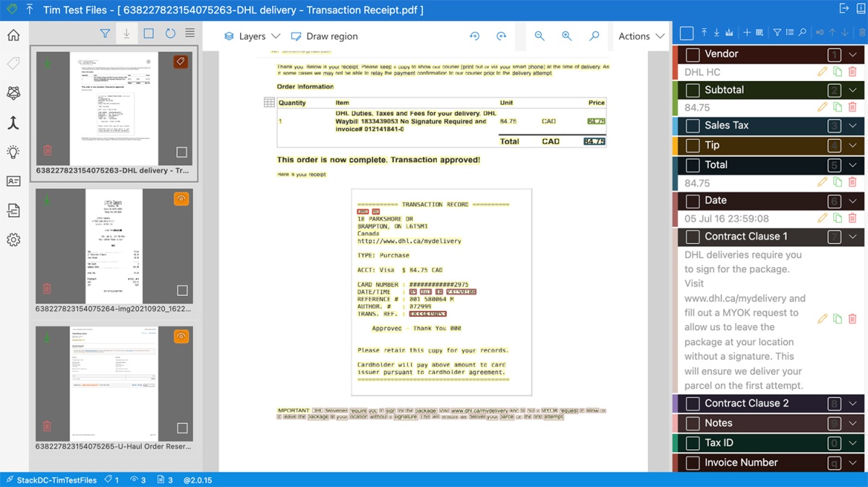Click the Invoice Number field header

point(768,462)
